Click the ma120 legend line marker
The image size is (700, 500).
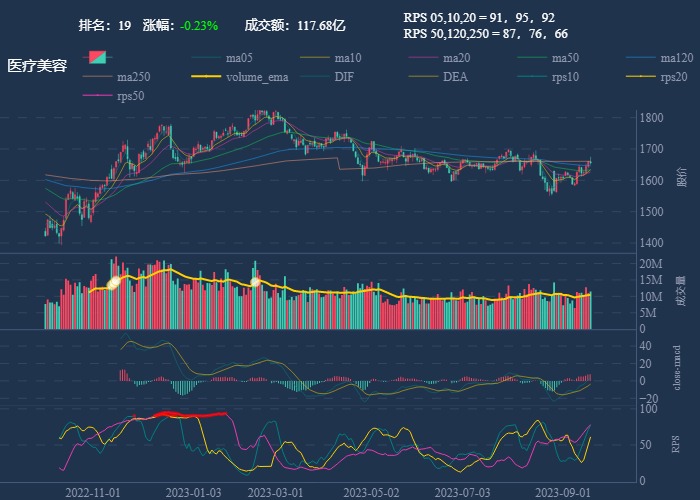[x=639, y=57]
